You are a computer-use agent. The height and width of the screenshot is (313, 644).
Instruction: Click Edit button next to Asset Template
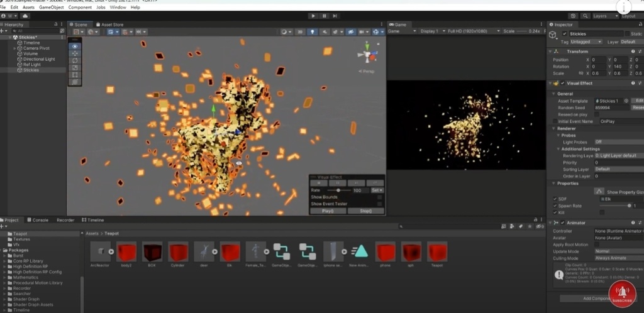pyautogui.click(x=638, y=101)
